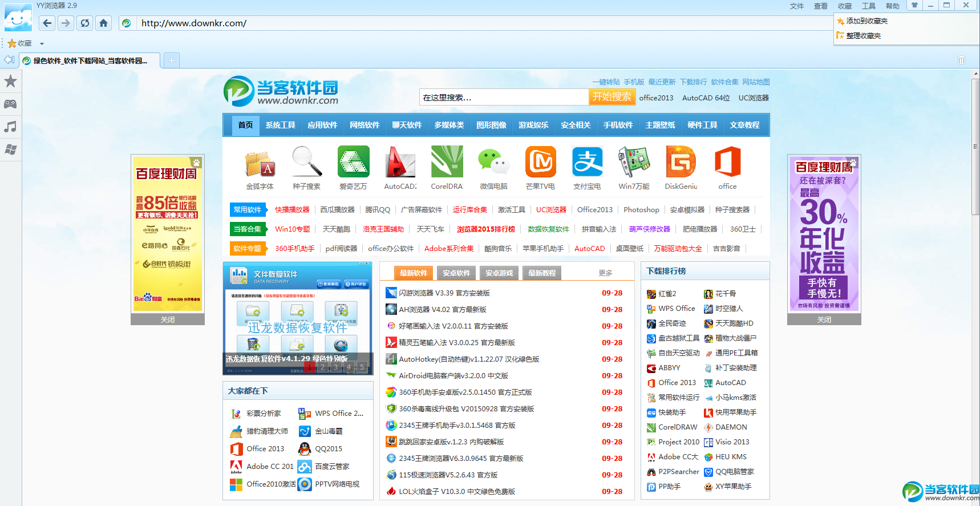The height and width of the screenshot is (506, 980).
Task: Open the music note sidebar icon
Action: point(10,127)
